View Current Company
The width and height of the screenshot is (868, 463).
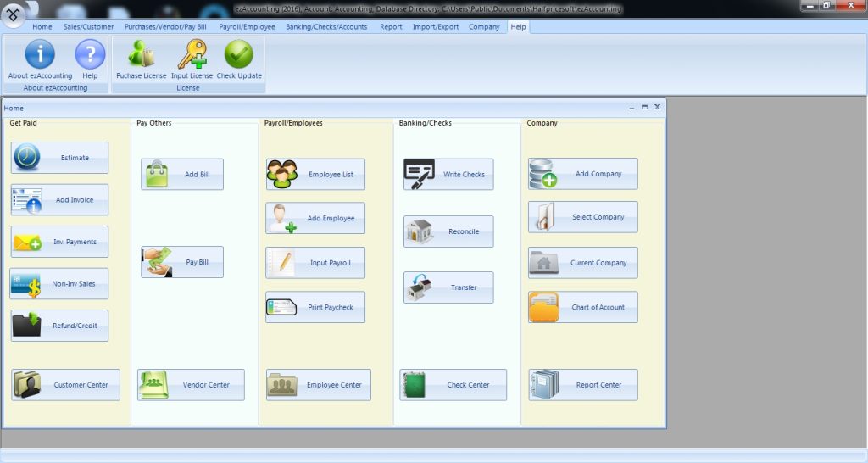tap(583, 263)
